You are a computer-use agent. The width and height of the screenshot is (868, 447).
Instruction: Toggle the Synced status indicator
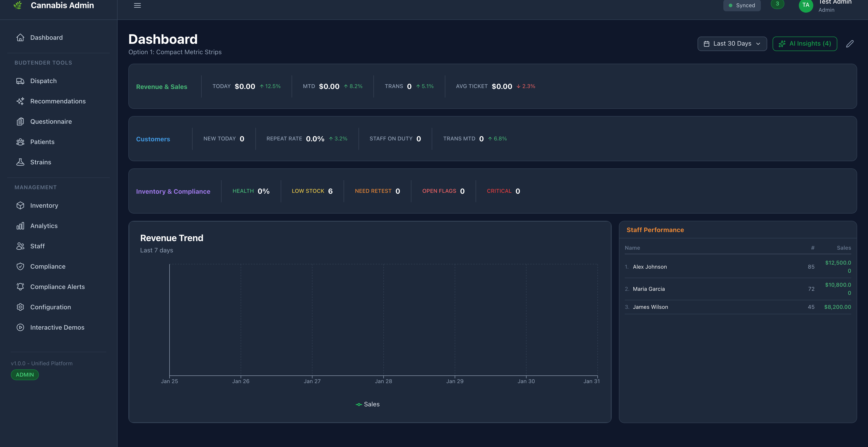tap(742, 5)
